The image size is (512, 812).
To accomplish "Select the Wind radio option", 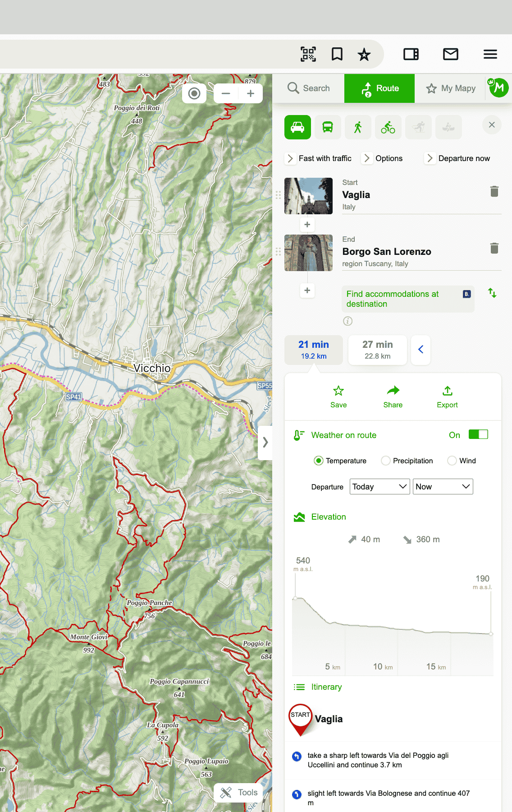I will [452, 461].
